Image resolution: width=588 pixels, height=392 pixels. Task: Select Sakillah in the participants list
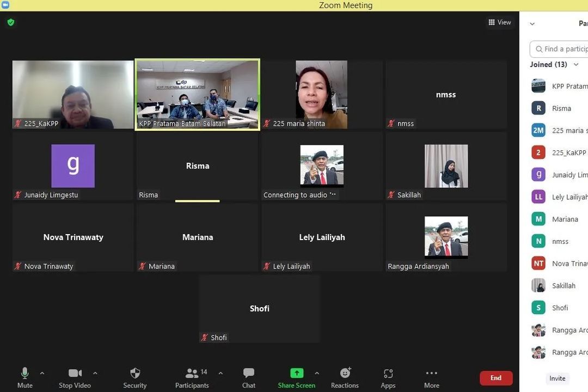(x=563, y=285)
